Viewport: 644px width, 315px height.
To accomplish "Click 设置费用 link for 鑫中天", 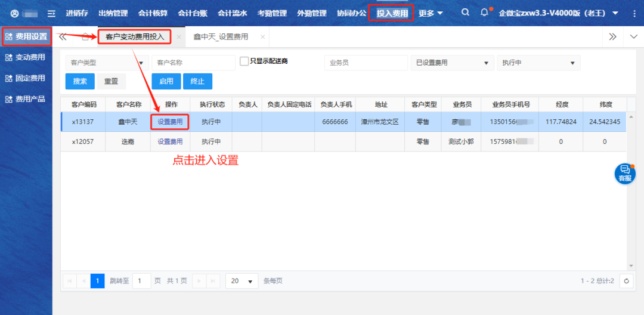I will (x=170, y=122).
